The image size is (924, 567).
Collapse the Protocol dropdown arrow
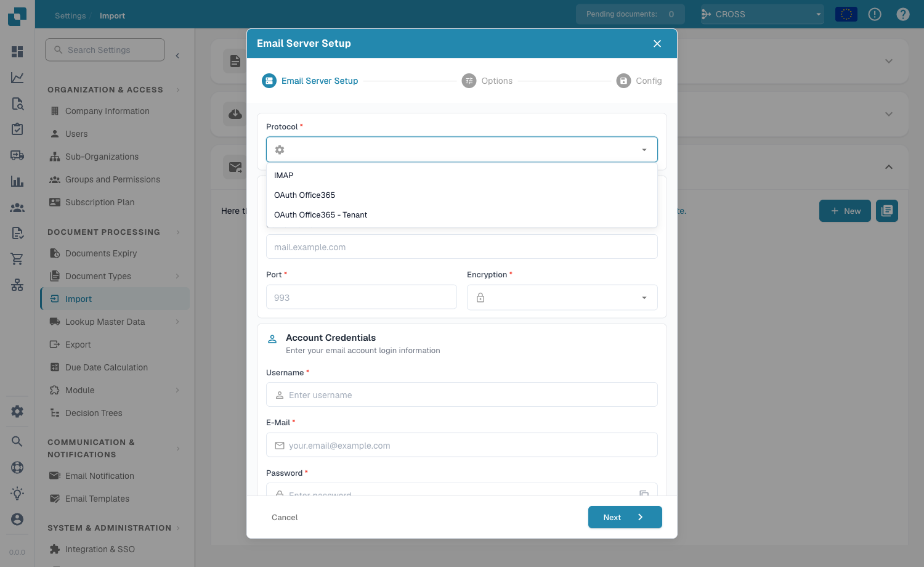tap(644, 150)
